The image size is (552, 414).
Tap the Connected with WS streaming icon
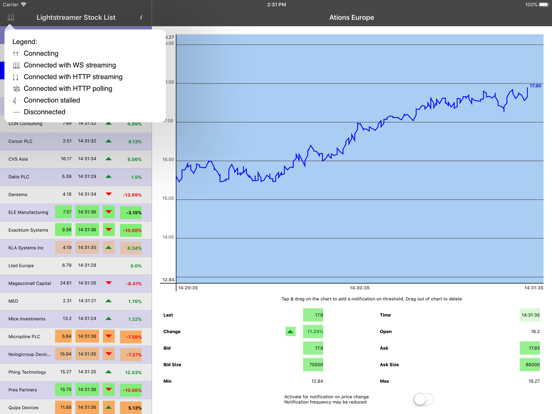click(x=16, y=65)
